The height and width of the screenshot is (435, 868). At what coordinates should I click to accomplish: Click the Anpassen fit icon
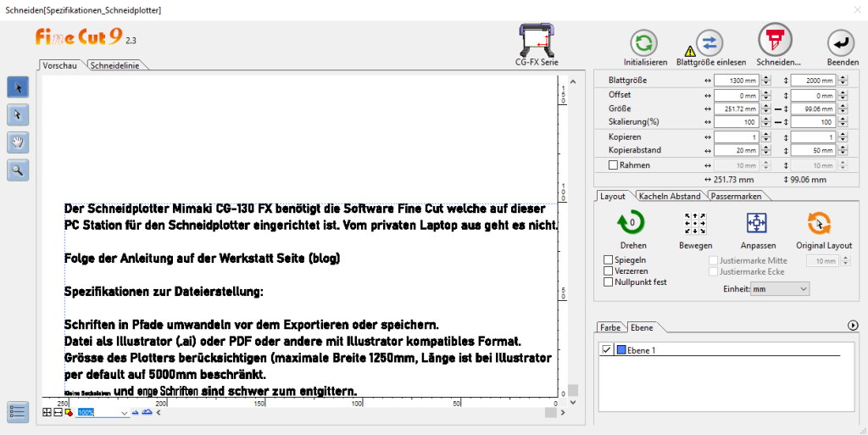tap(757, 223)
